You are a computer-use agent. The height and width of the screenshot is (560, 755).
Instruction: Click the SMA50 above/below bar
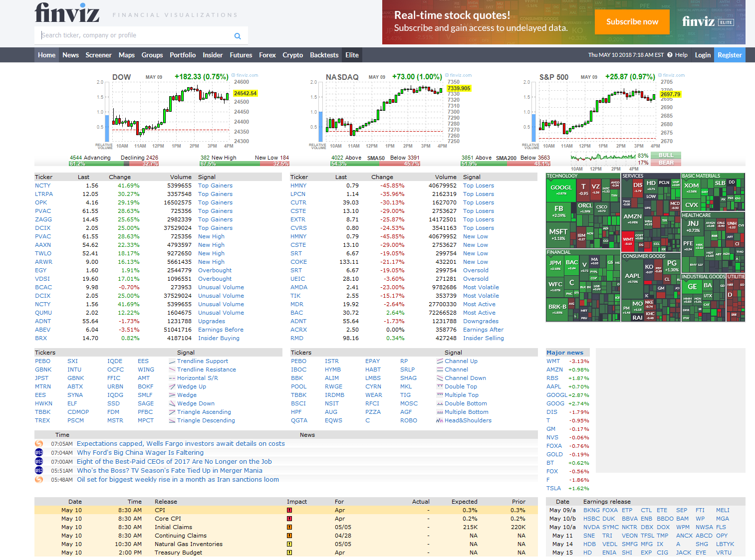[375, 164]
